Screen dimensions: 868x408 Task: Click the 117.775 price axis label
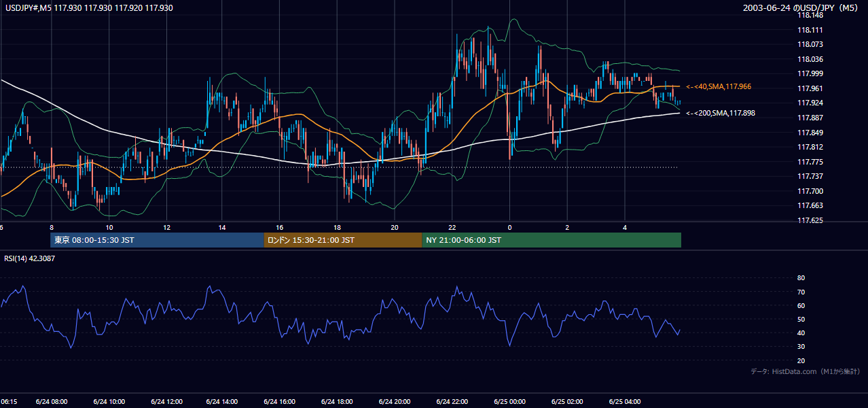point(810,162)
